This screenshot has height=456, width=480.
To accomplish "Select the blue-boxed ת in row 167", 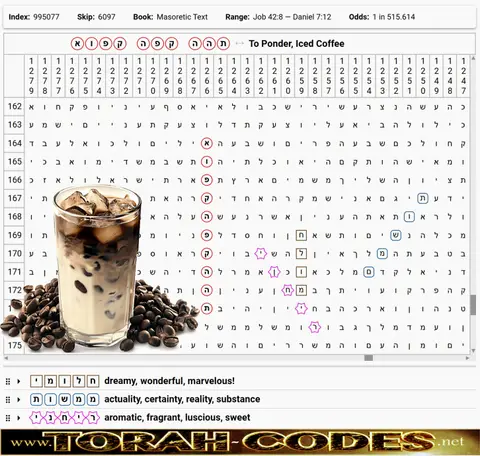I will tap(423, 199).
